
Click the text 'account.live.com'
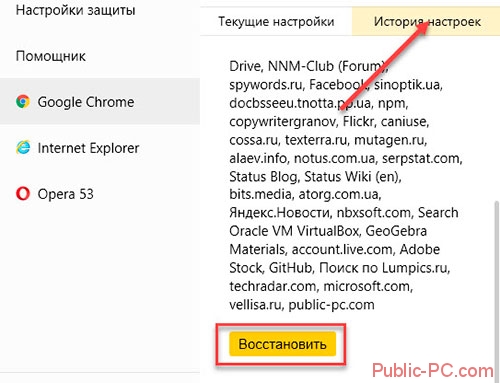click(x=342, y=249)
